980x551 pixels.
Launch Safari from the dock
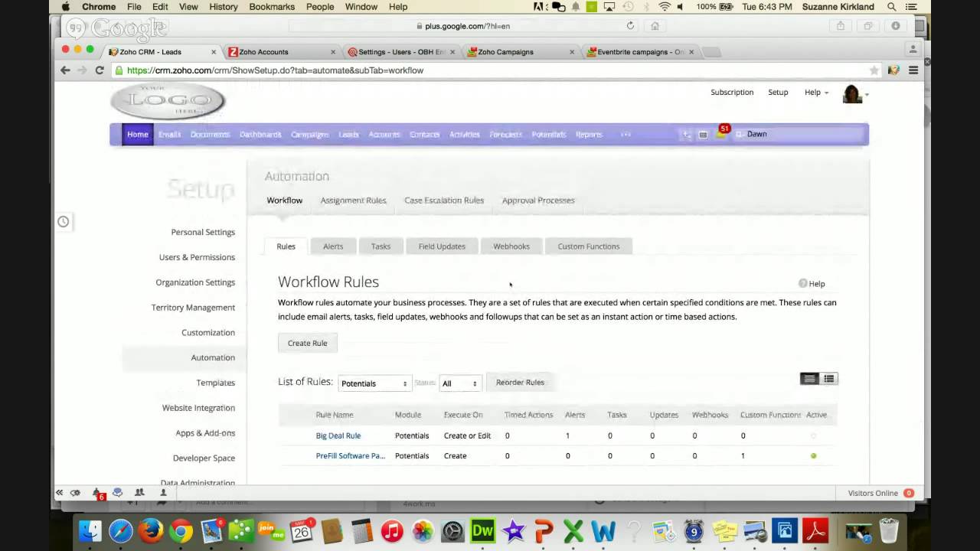point(120,530)
